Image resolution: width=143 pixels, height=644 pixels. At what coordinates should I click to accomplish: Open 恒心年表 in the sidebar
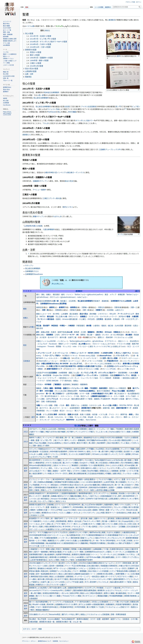tap(6, 74)
